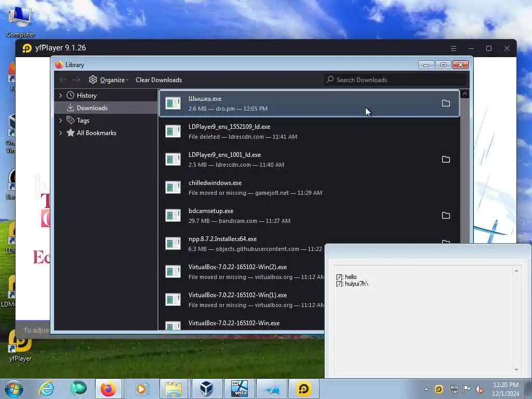The width and height of the screenshot is (532, 399).
Task: Select the Шышка.exe download row
Action: (310, 103)
